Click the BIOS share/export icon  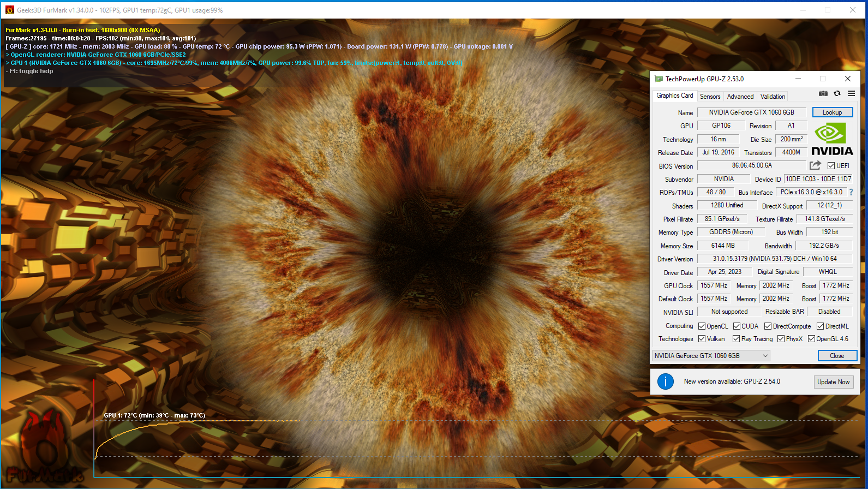[x=815, y=165]
